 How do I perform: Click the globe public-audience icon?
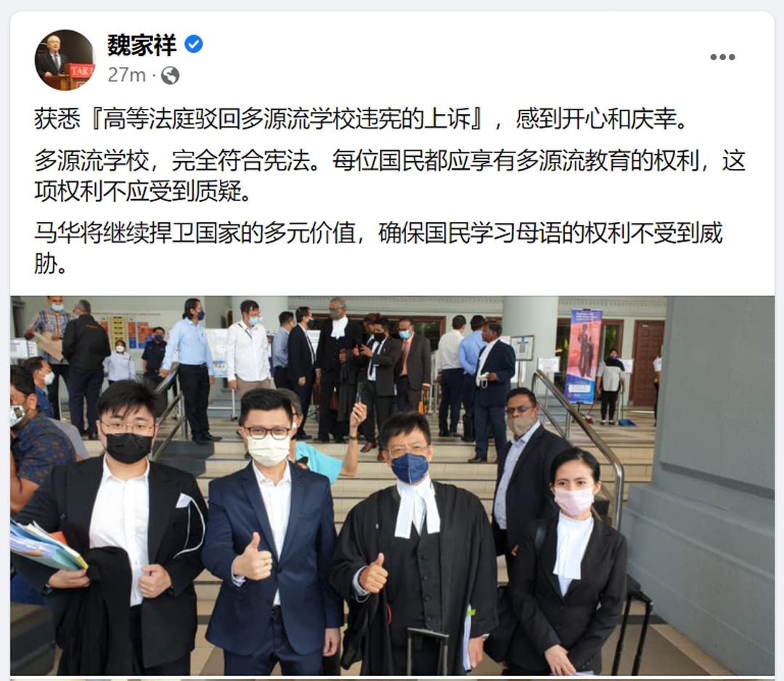[x=170, y=76]
